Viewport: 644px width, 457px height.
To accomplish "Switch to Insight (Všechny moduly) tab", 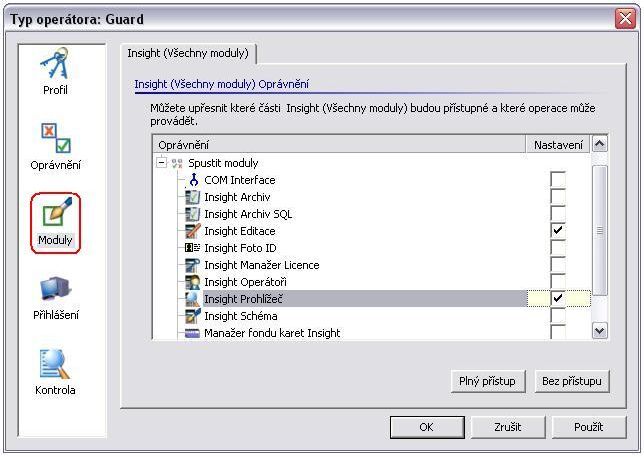I will click(187, 53).
